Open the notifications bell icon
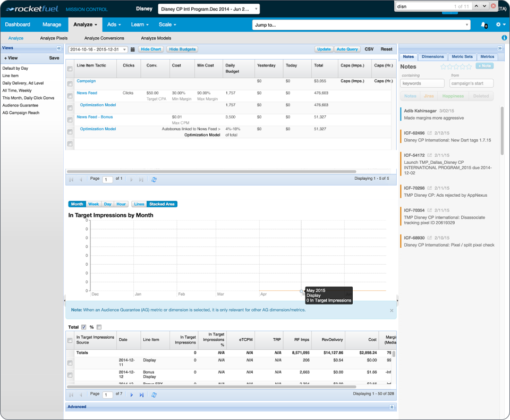This screenshot has height=420, width=510. pyautogui.click(x=483, y=25)
